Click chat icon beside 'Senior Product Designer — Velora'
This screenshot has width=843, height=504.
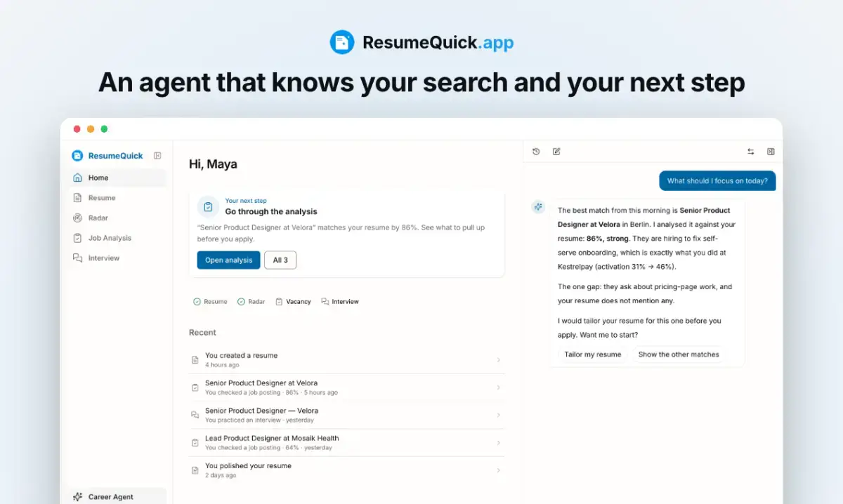click(x=195, y=415)
